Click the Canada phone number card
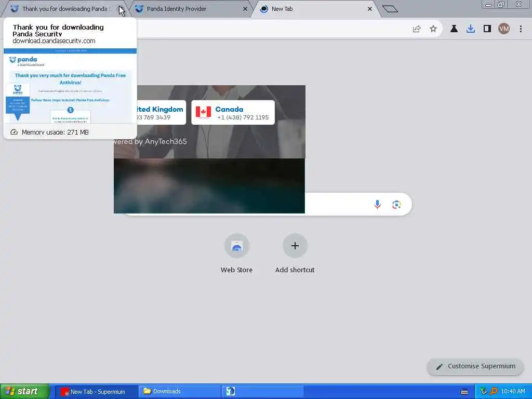The width and height of the screenshot is (532, 399). (x=233, y=112)
